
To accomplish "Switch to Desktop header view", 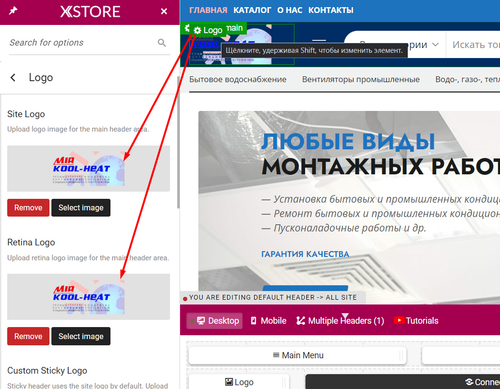I will pos(214,321).
